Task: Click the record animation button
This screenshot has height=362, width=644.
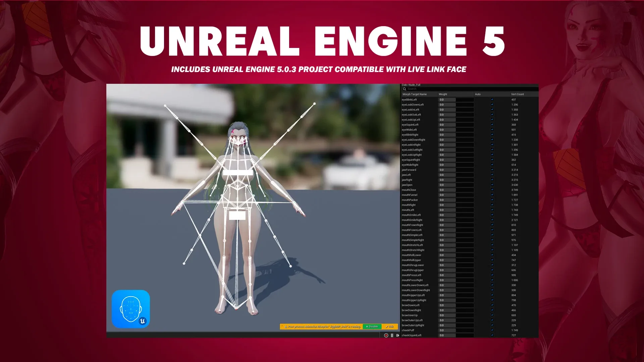Action: (386, 336)
